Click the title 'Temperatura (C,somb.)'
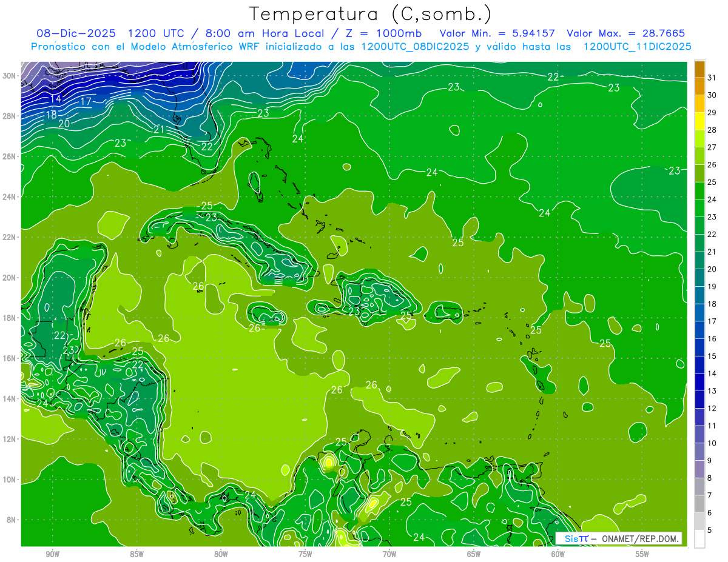728x562 pixels. (x=371, y=14)
